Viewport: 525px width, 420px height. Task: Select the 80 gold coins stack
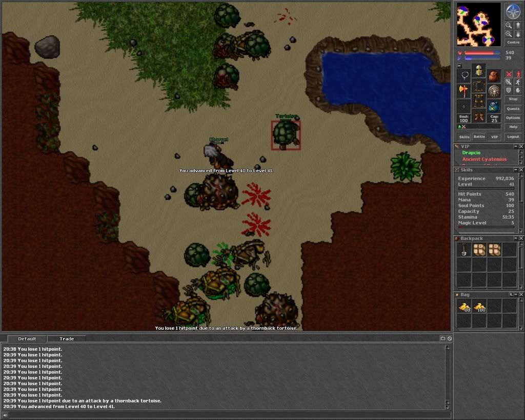tap(464, 306)
